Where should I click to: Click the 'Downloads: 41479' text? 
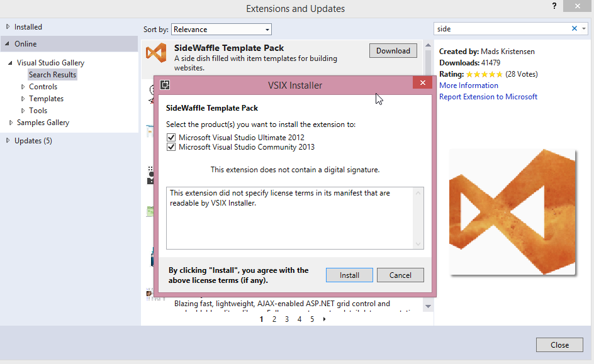470,63
